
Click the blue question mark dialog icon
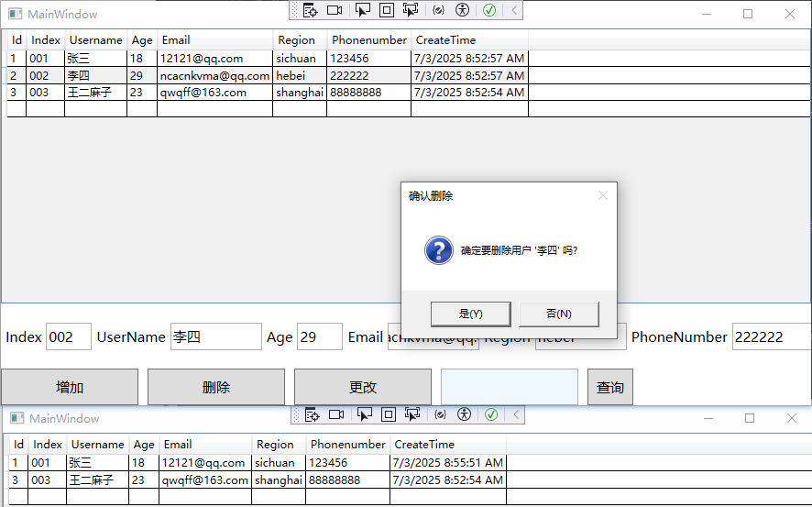pos(439,250)
